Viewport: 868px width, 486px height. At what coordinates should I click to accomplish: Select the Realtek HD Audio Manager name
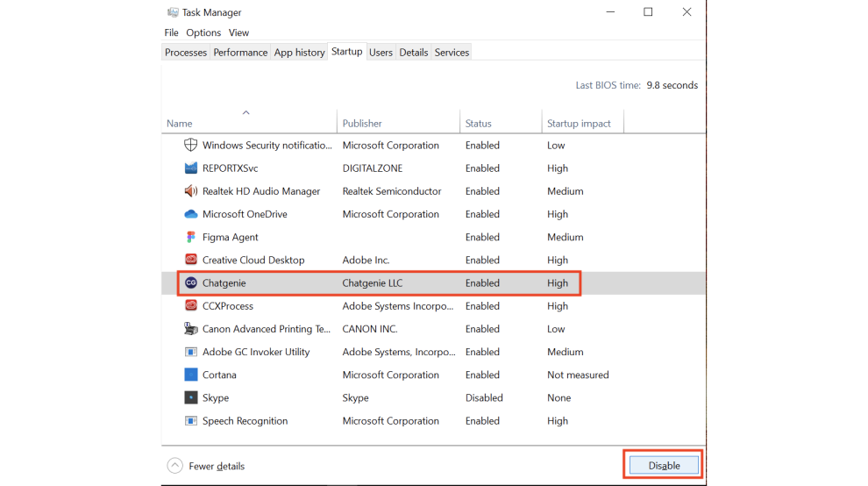(260, 191)
